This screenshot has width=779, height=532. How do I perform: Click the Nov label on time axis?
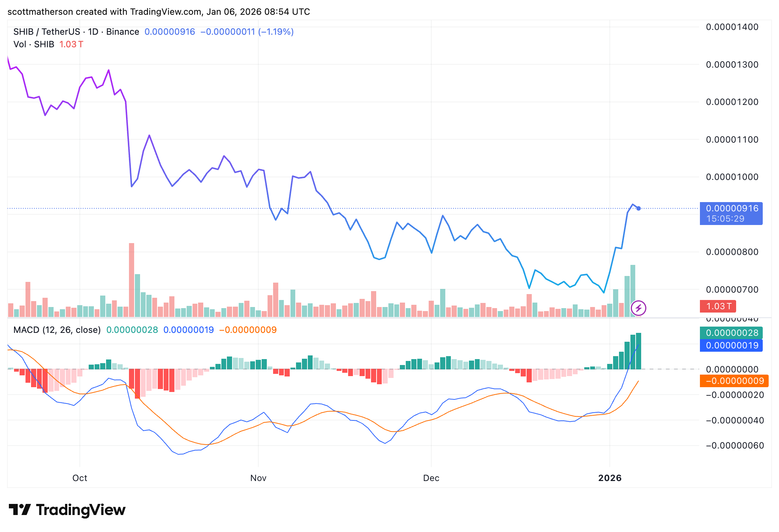(x=258, y=478)
